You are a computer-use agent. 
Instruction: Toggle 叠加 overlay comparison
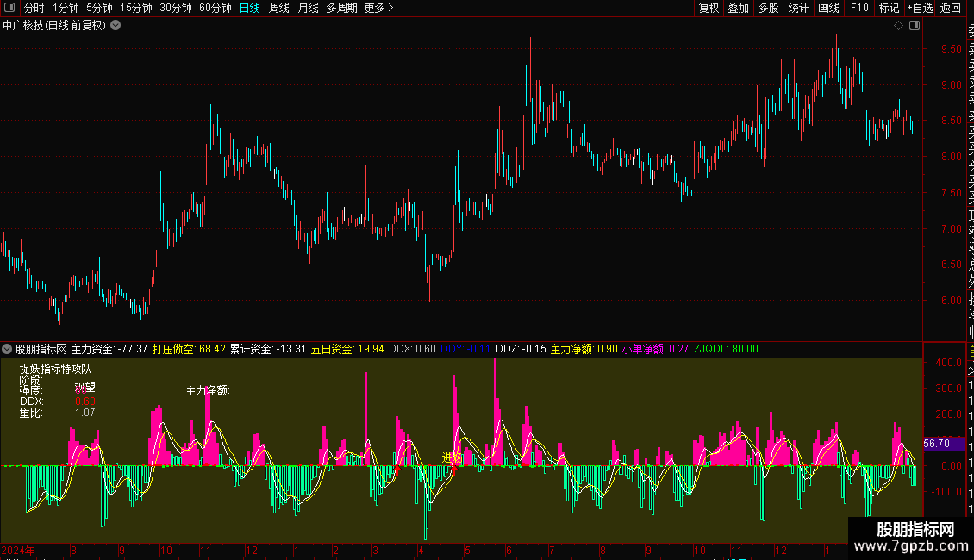[738, 9]
